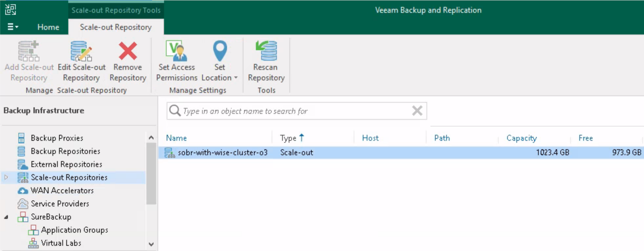Click the Set Location pin icon

click(x=220, y=51)
